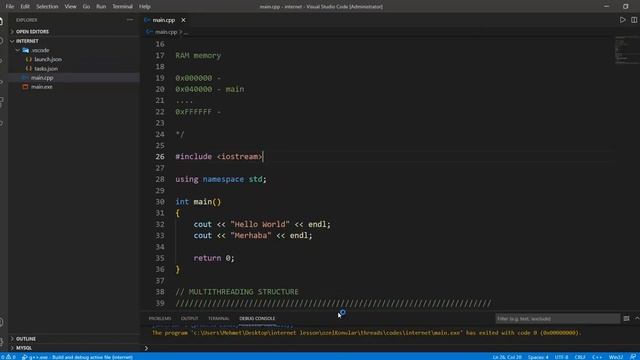The image size is (640, 360).
Task: Click the feedback icon in status bar
Action: 633,357
